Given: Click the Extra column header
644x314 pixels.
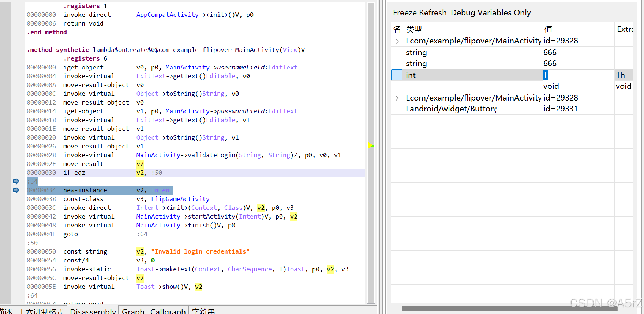Looking at the screenshot, I should pyautogui.click(x=624, y=29).
